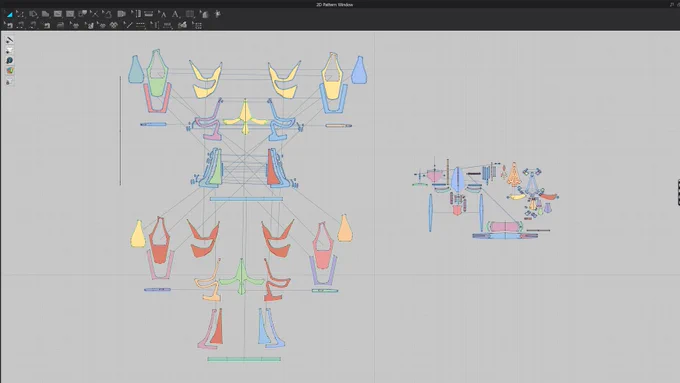Select the orange vase-shaped piece, lower right
Screen dimensions: 680x383
345,229
